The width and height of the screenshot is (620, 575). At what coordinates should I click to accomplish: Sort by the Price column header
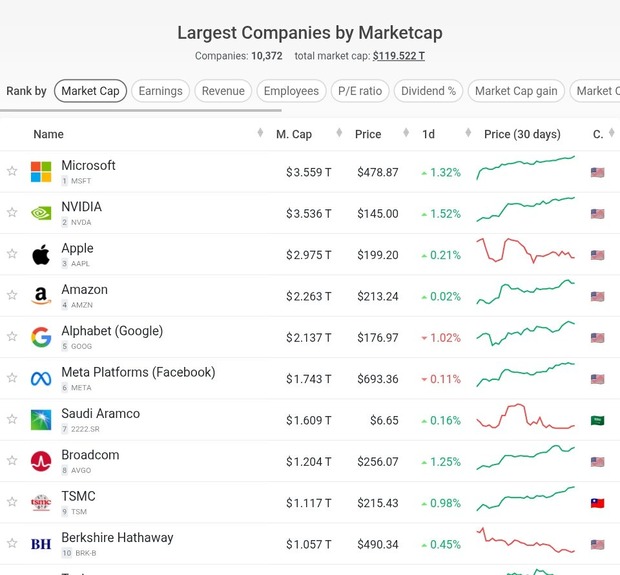click(x=368, y=134)
